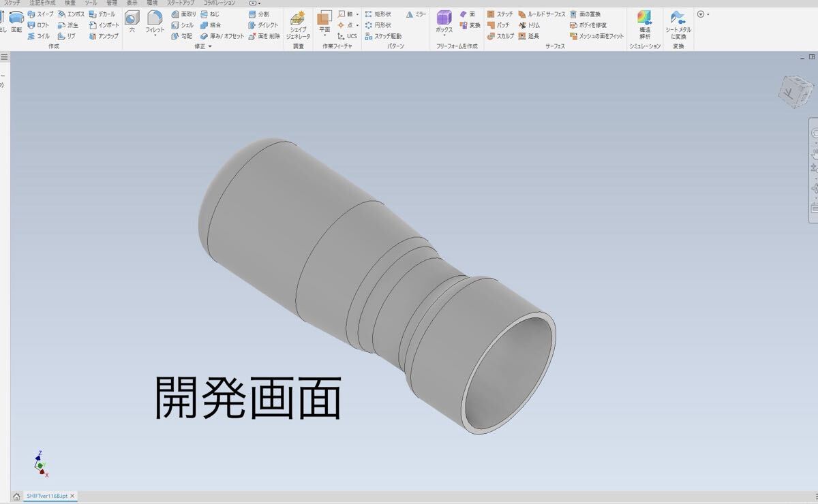Select the フィレット (Fillet) tool
The image size is (818, 504).
155,20
